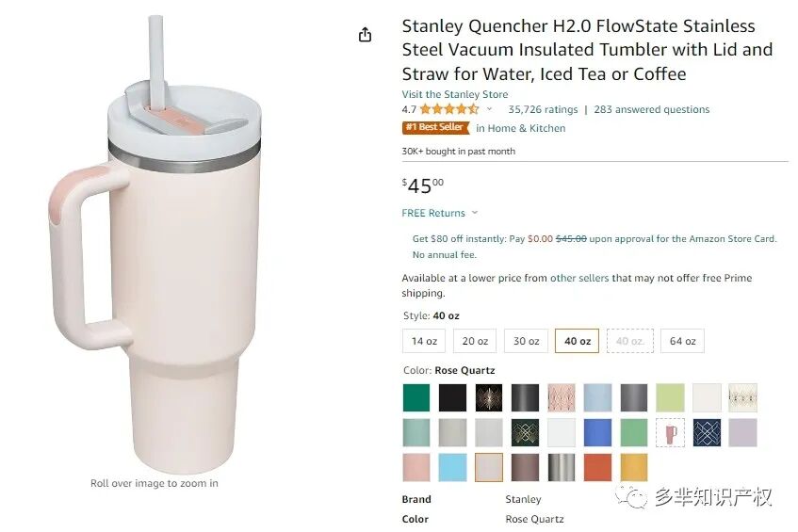The height and width of the screenshot is (532, 798).
Task: Click the #1 Best Seller badge
Action: [x=435, y=127]
